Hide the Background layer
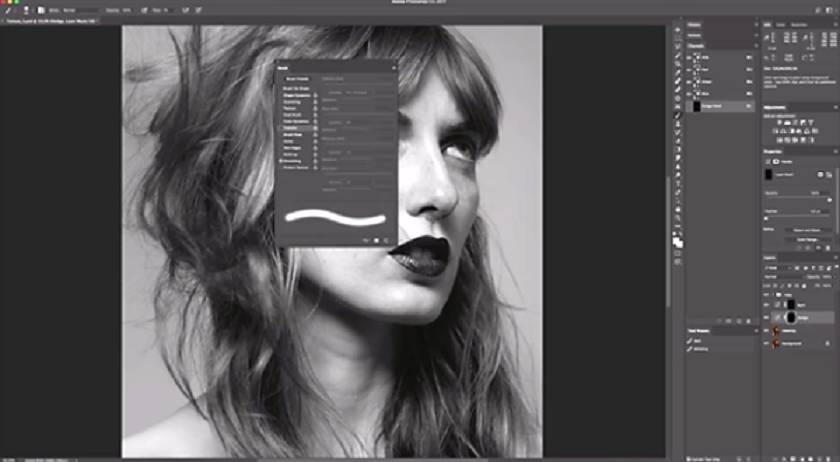This screenshot has width=840, height=462. pyautogui.click(x=766, y=344)
